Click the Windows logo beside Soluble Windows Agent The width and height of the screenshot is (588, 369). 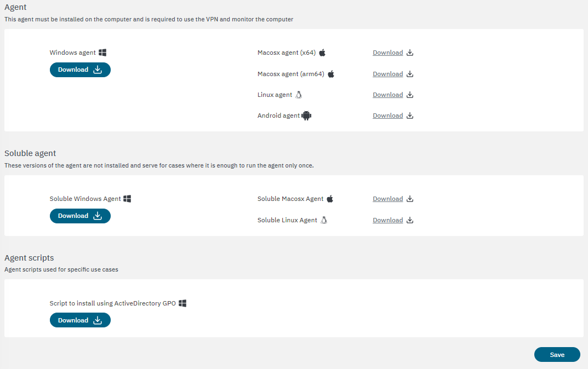tap(127, 199)
